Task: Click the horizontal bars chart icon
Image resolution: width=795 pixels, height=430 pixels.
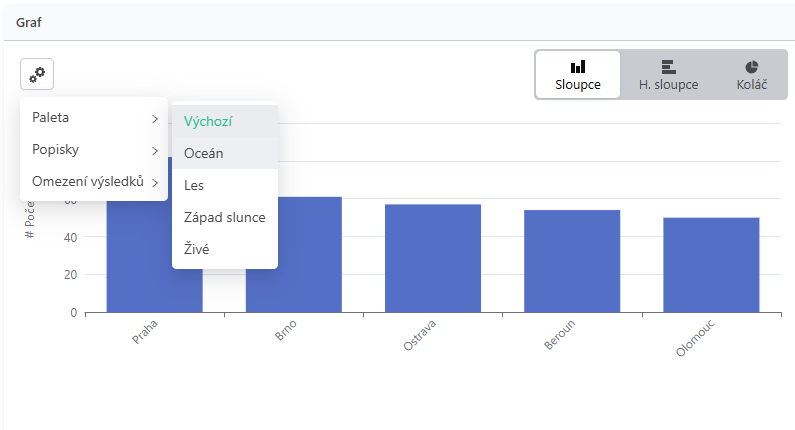Action: [x=668, y=67]
